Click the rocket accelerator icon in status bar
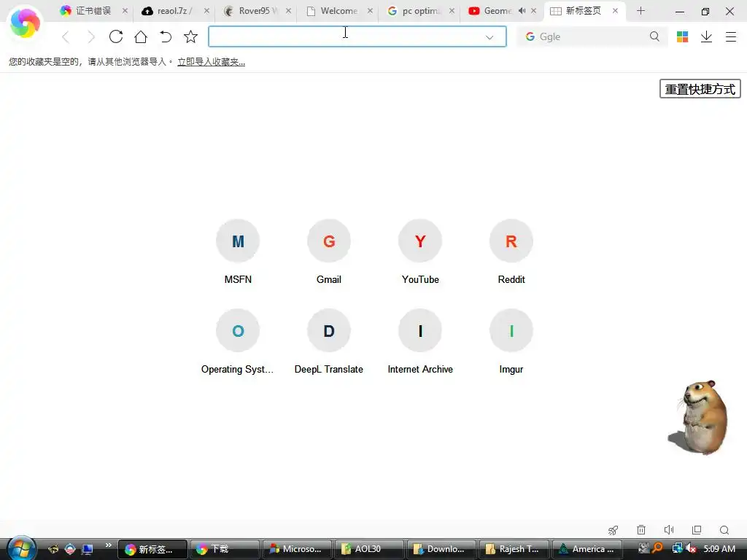Screen dimensions: 747x560 point(613,530)
